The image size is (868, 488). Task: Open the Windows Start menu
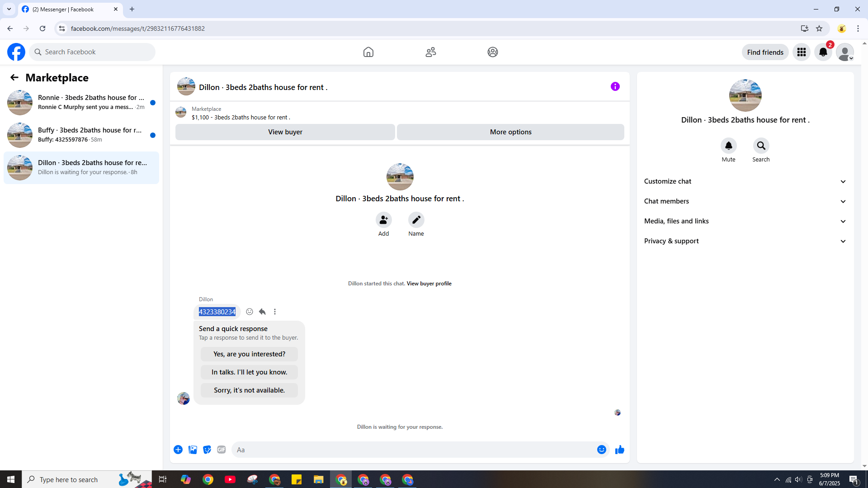click(11, 479)
